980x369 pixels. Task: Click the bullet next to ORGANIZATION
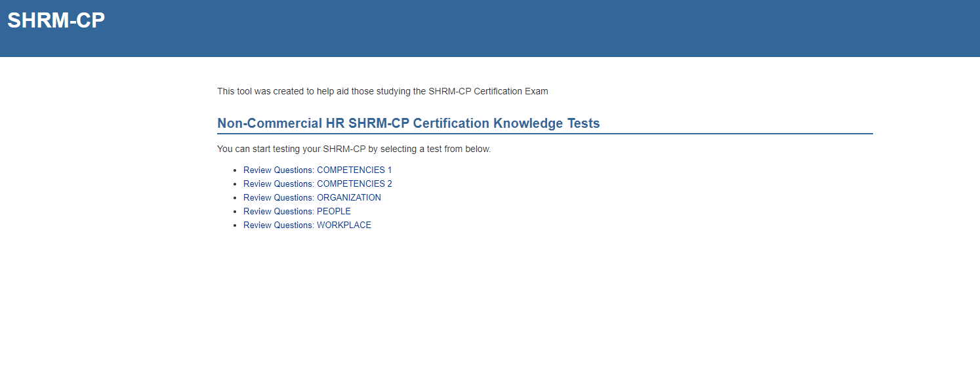[235, 198]
